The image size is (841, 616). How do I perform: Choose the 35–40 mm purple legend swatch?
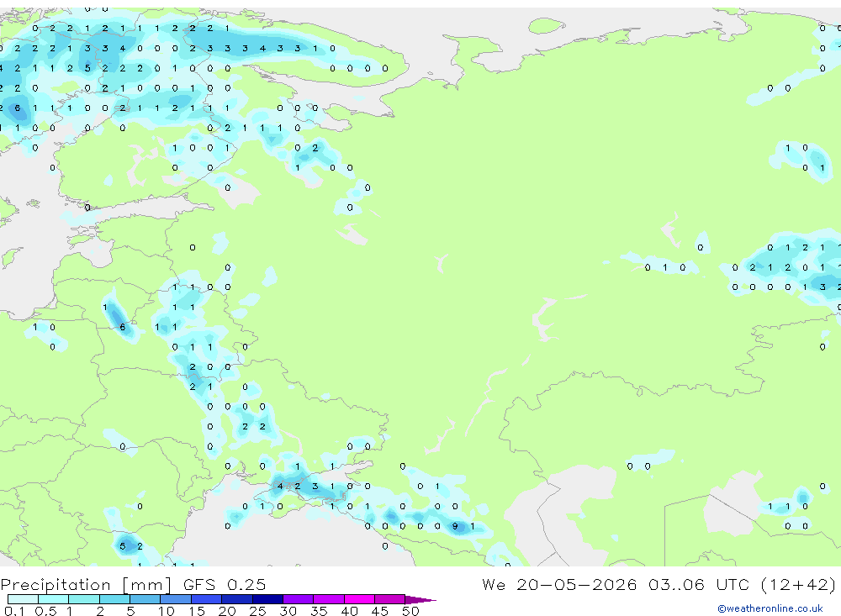click(x=329, y=599)
